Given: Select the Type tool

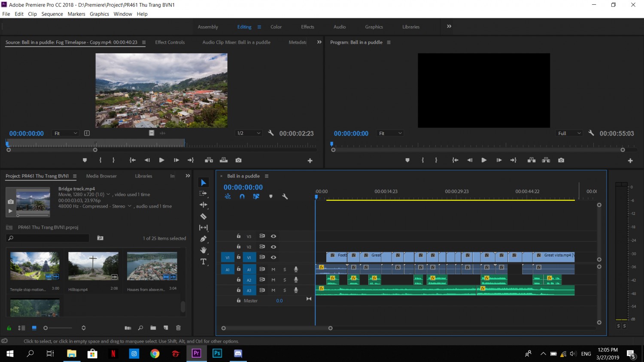Looking at the screenshot, I should [204, 262].
